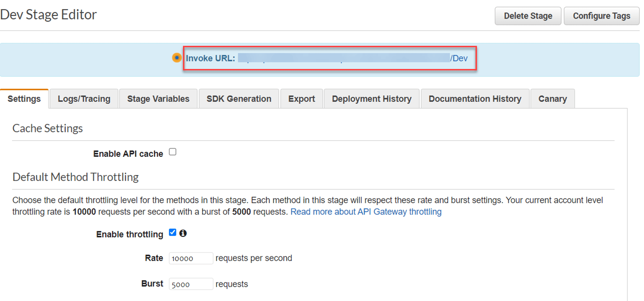Image resolution: width=644 pixels, height=301 pixels.
Task: Go to the SDK Generation tab
Action: pos(239,99)
